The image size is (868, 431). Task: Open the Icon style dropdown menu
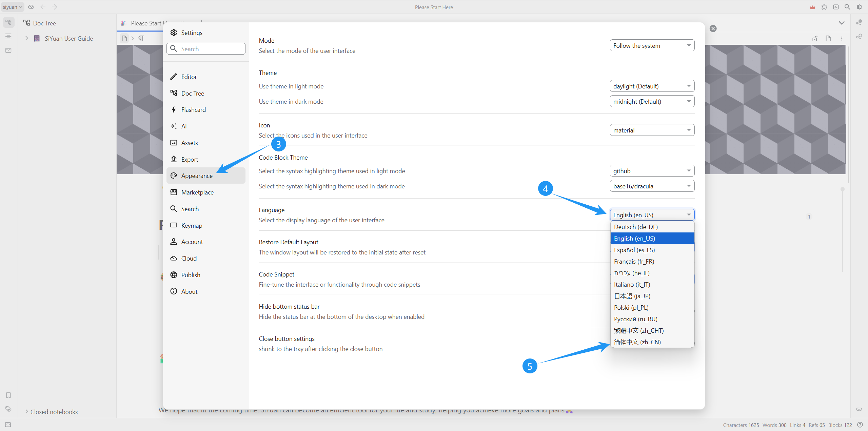click(652, 129)
